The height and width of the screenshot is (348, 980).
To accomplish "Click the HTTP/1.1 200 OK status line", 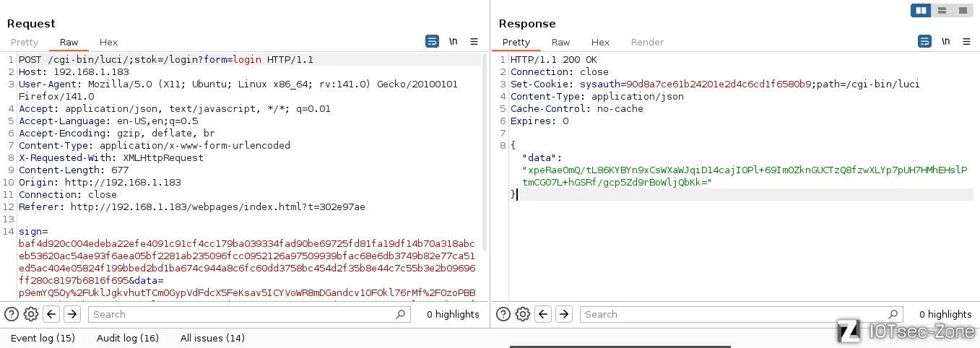I will pos(554,60).
